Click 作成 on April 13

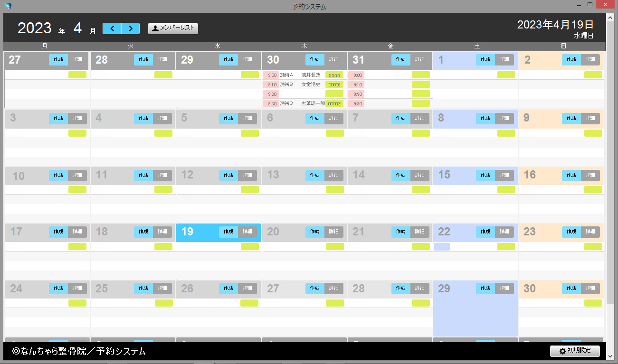pos(315,176)
